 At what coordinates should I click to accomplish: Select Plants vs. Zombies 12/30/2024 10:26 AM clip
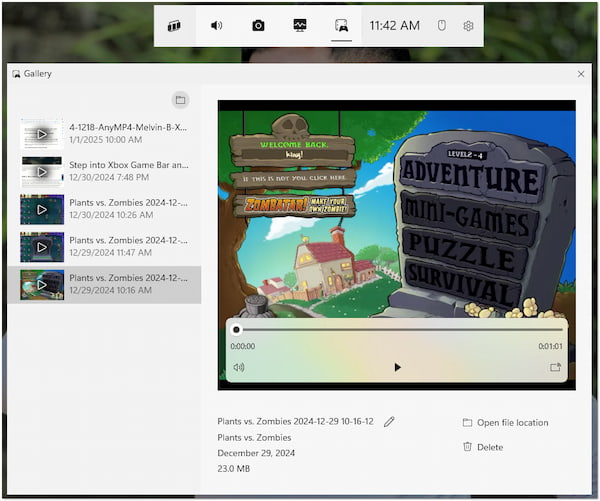click(104, 209)
